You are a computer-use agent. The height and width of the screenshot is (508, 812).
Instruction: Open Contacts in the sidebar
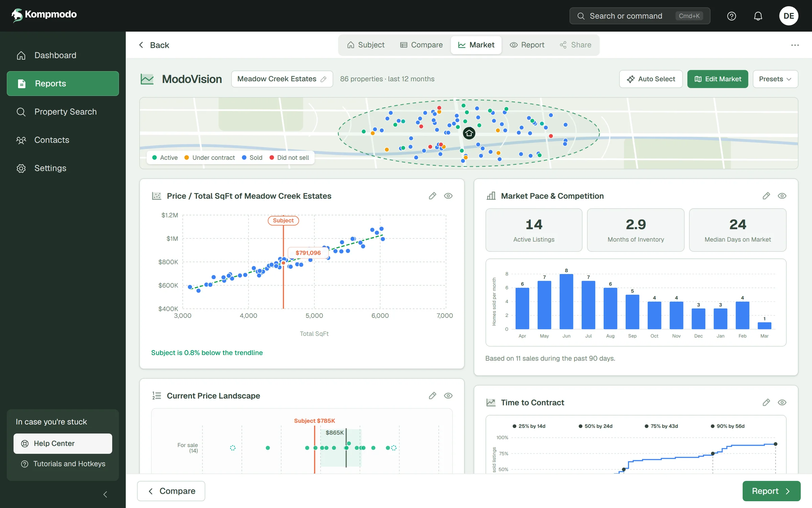point(63,140)
